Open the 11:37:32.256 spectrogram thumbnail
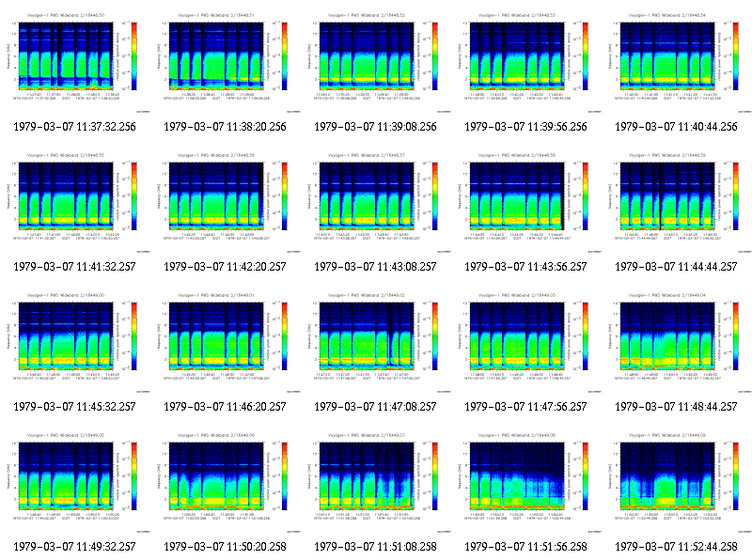Screen dimensions: 752x560 click(75, 62)
